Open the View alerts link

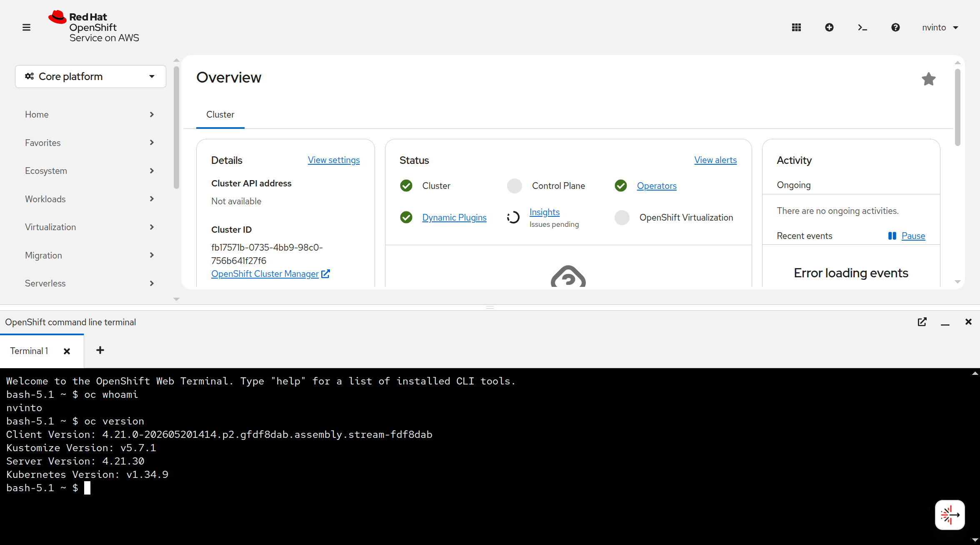tap(715, 160)
